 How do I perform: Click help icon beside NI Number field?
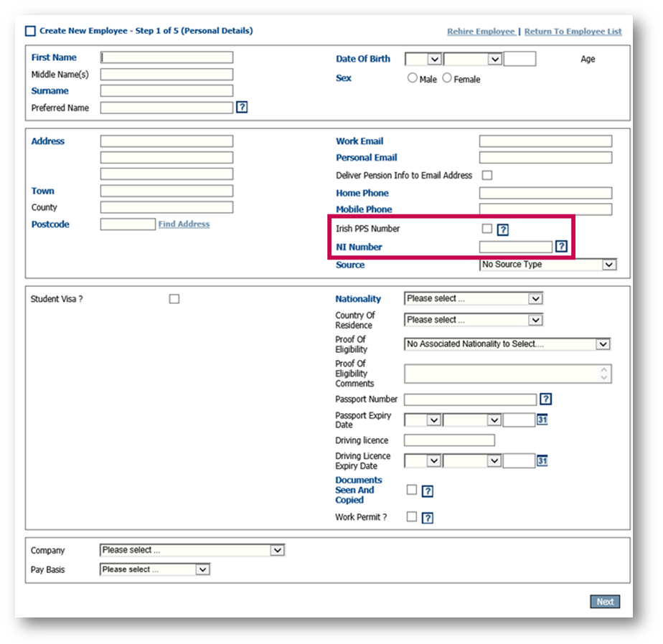pyautogui.click(x=561, y=247)
